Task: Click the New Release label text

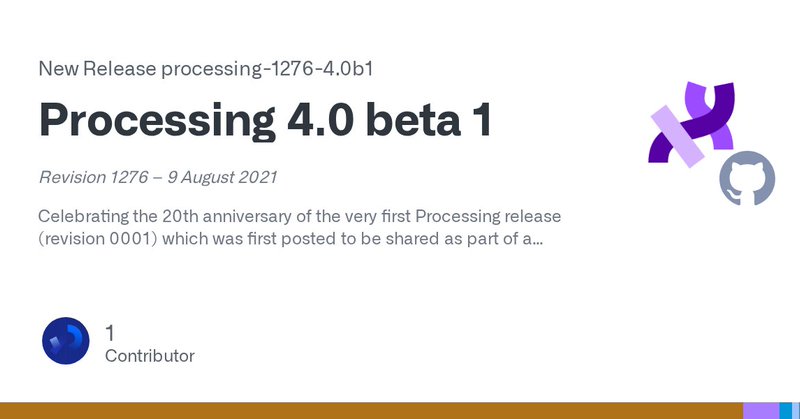Action: 97,68
